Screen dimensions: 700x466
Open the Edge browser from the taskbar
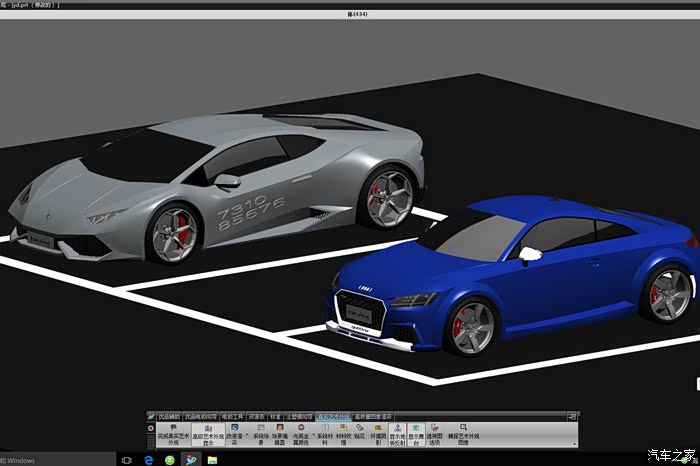pyautogui.click(x=148, y=460)
